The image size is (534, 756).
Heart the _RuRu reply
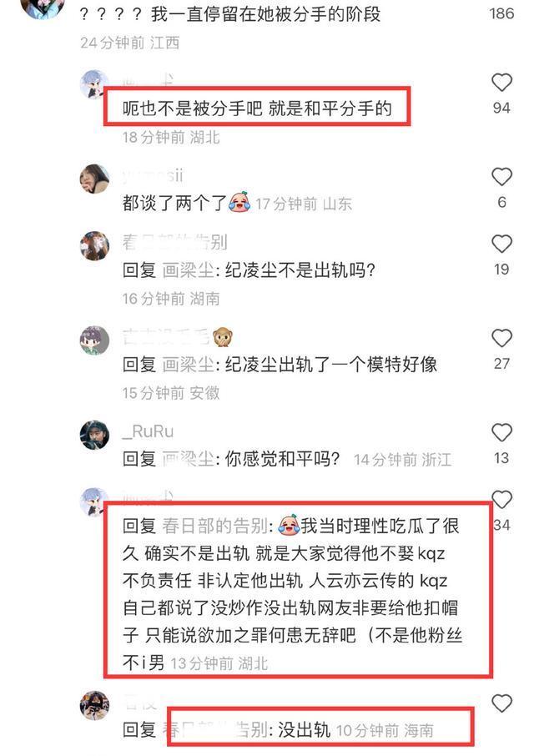click(x=501, y=432)
